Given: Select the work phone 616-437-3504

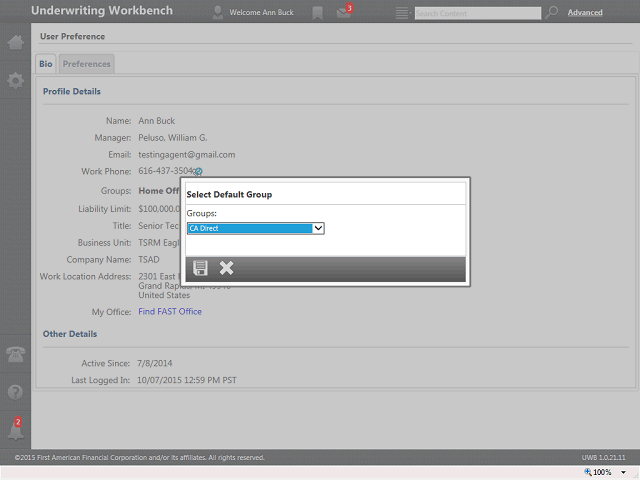Looking at the screenshot, I should (x=165, y=171).
